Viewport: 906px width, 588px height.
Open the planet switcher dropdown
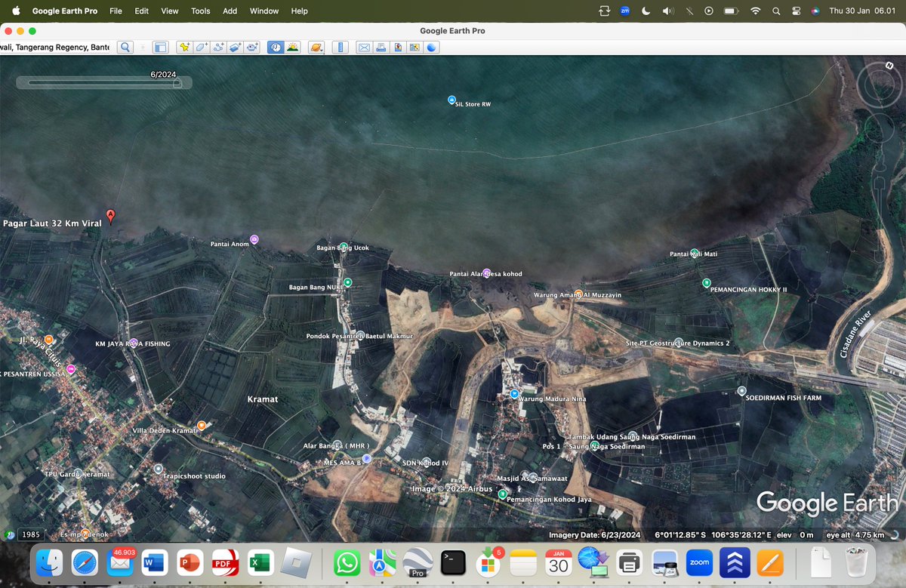(x=316, y=47)
